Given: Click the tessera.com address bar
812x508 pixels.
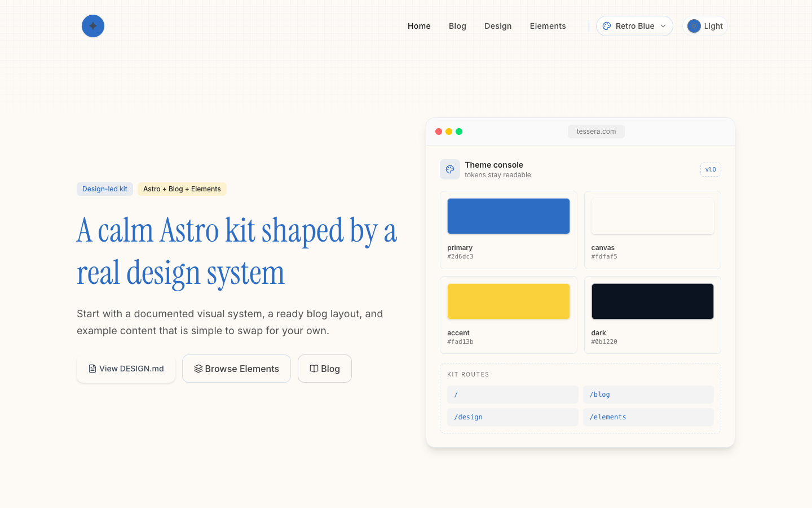Looking at the screenshot, I should (596, 132).
